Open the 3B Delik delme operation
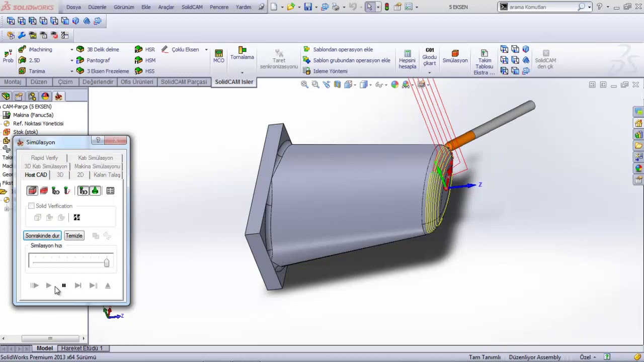Screen dimensions: 644x362 [98, 49]
